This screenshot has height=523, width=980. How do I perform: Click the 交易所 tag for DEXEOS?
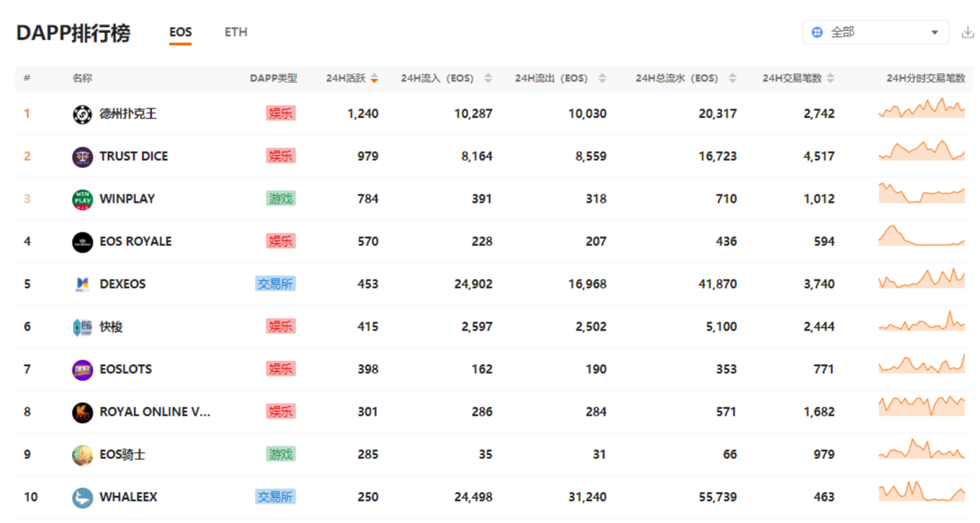point(275,284)
